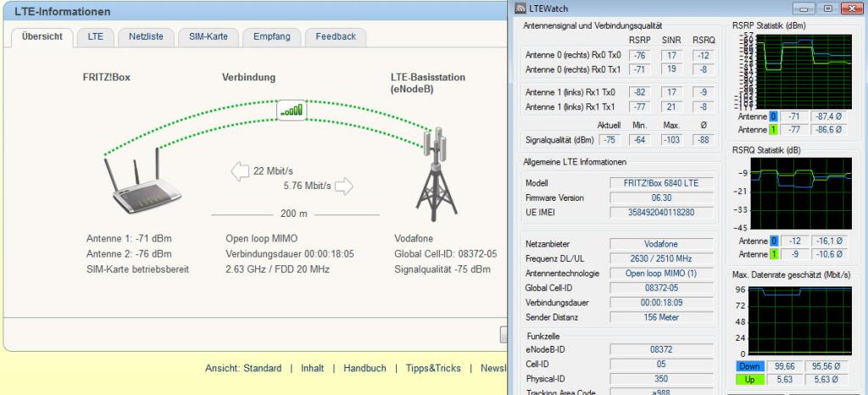
Task: Open the LTE tab
Action: [x=95, y=37]
